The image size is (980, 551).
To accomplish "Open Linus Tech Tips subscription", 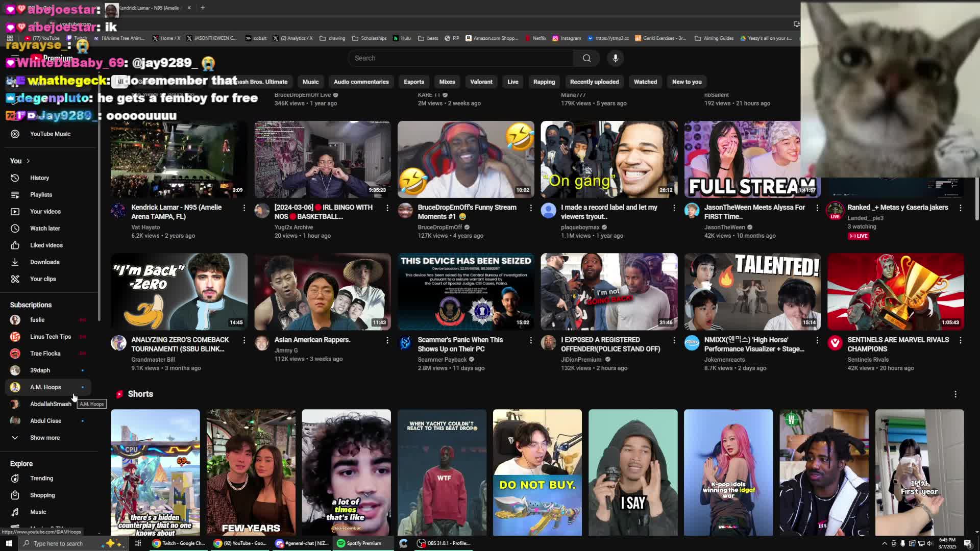I will (48, 336).
